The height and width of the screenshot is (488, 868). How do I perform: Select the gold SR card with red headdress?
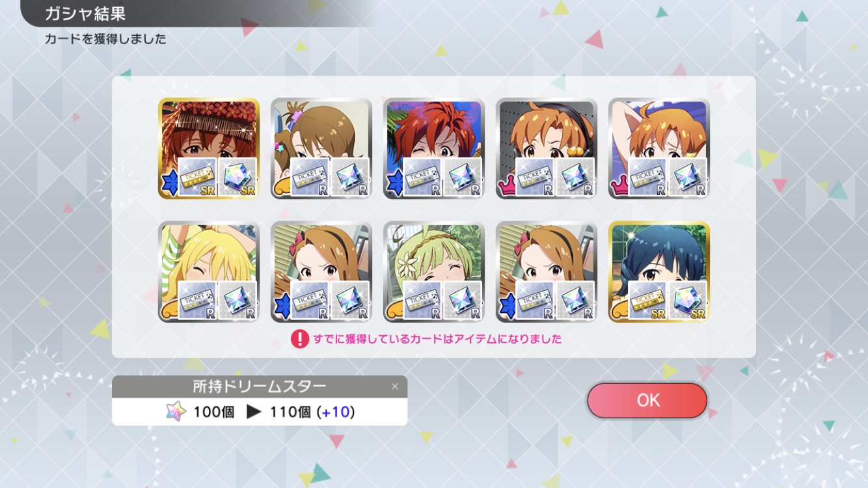[209, 148]
